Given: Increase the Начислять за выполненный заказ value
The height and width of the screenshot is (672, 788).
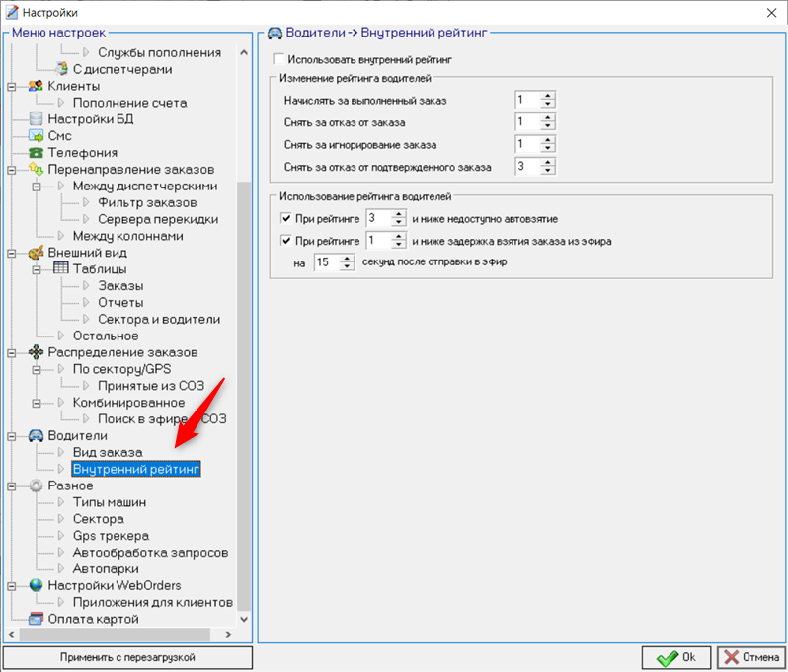Looking at the screenshot, I should coord(548,96).
